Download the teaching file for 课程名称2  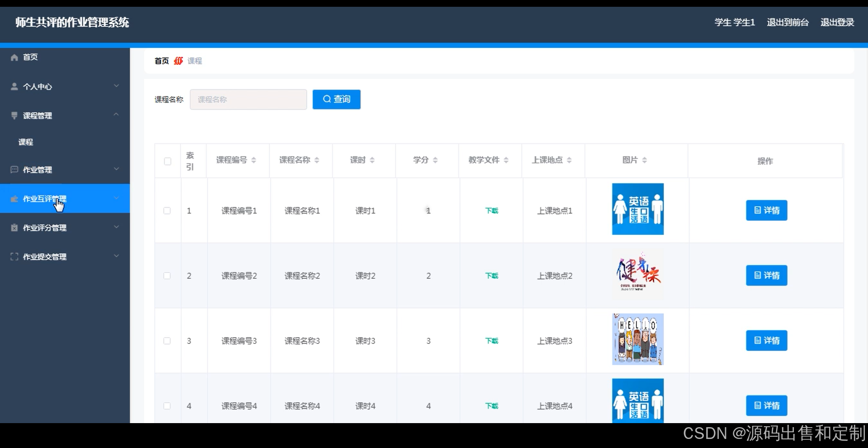point(492,276)
